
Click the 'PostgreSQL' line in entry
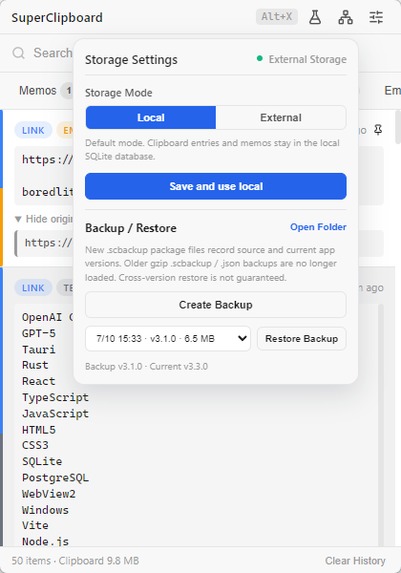[x=55, y=478]
